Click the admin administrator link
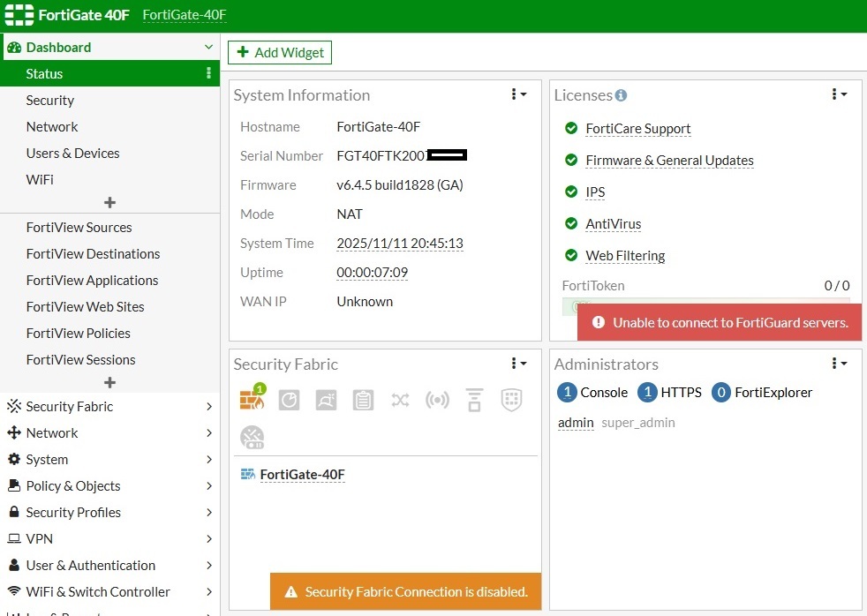The height and width of the screenshot is (616, 867). pyautogui.click(x=576, y=423)
